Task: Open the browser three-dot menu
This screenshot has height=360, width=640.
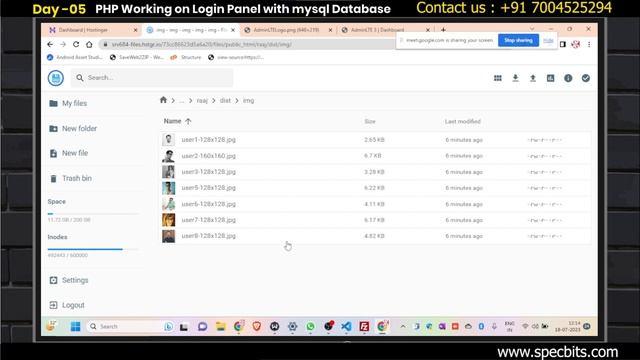Action: 589,44
